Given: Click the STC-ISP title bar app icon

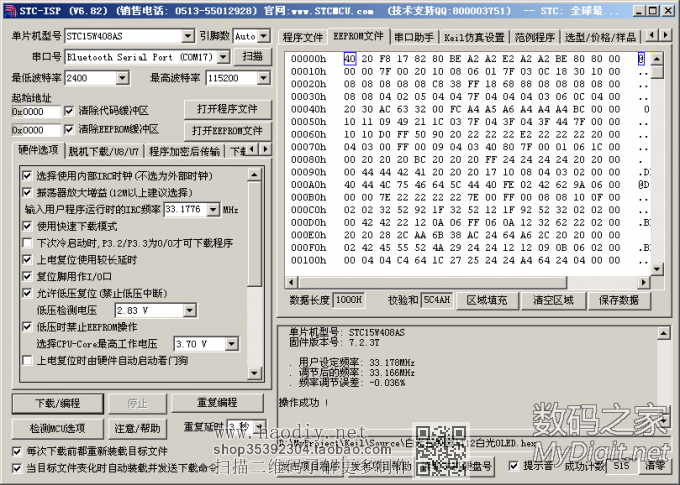Looking at the screenshot, I should pyautogui.click(x=10, y=9).
